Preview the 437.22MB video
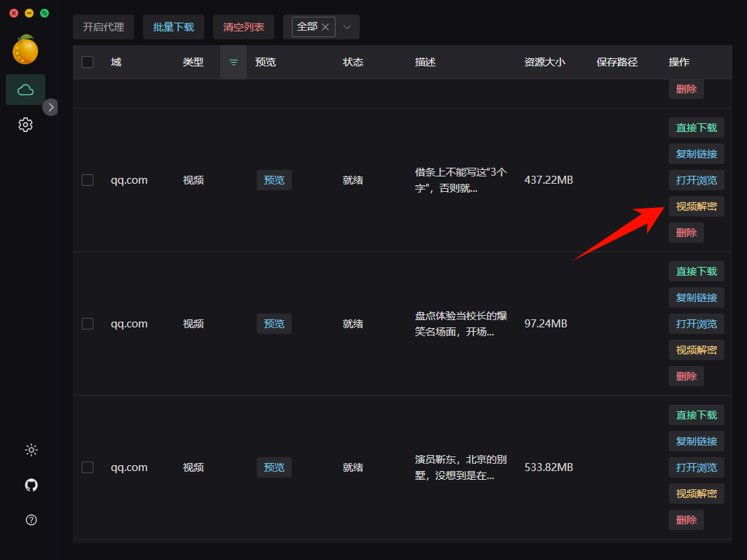Screen dimensions: 747x560 click(x=274, y=180)
